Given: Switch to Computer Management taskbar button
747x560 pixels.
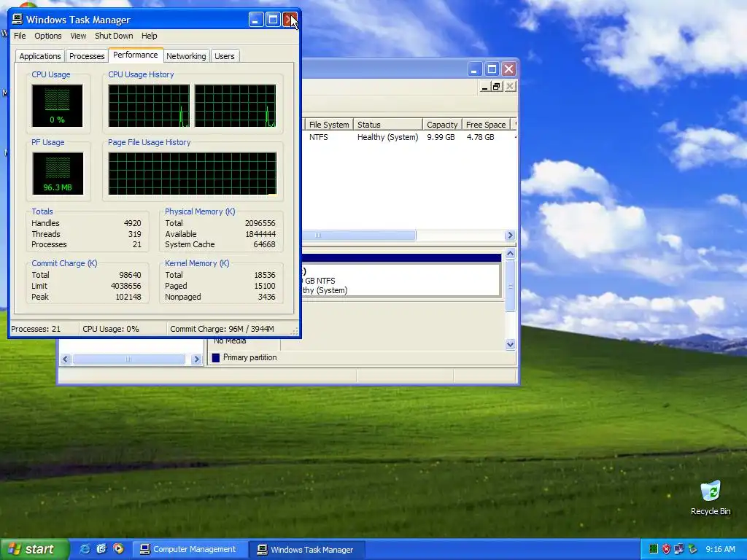Looking at the screenshot, I should 190,550.
